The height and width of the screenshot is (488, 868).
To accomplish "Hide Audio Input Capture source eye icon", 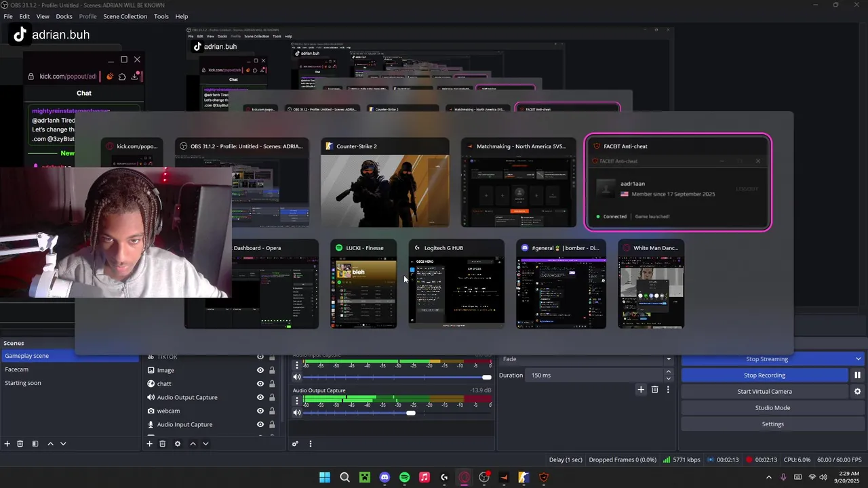I will tap(260, 424).
